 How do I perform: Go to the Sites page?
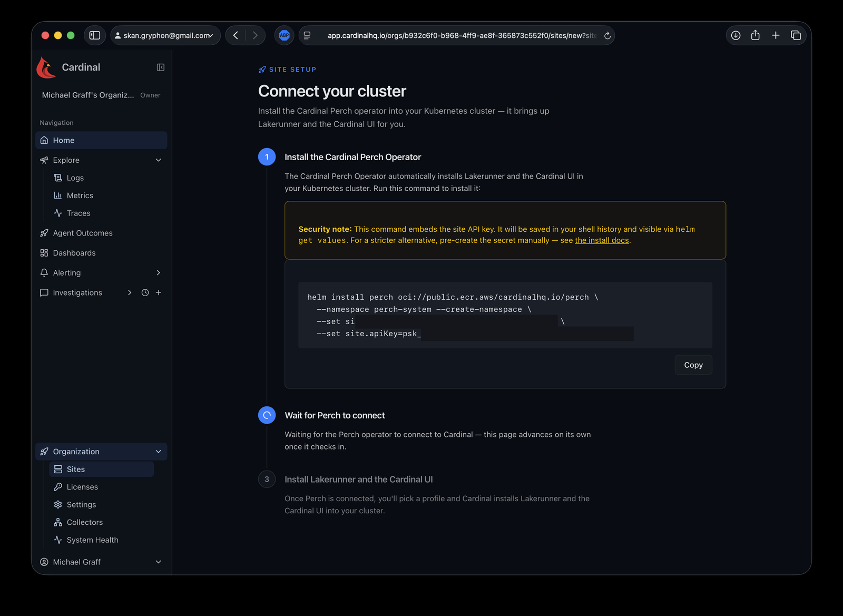click(102, 469)
